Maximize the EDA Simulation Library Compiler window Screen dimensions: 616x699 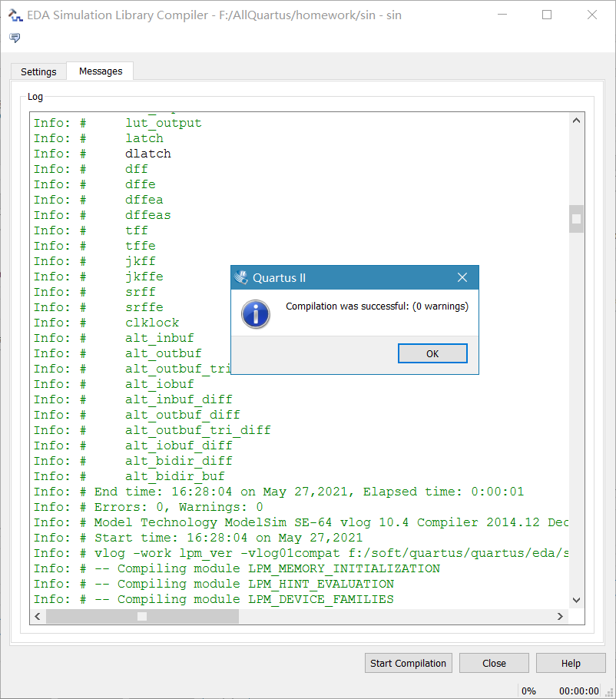point(547,15)
